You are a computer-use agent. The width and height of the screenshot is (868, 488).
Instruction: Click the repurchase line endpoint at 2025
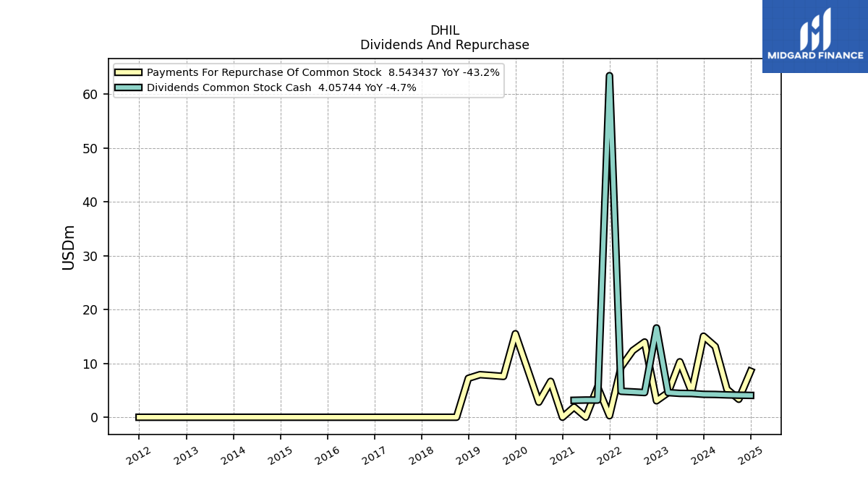752,370
